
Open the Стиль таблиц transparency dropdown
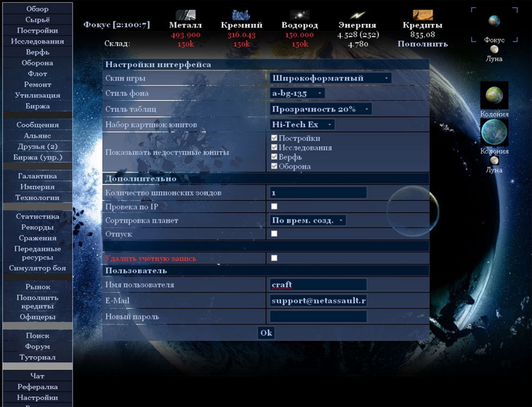click(x=321, y=109)
